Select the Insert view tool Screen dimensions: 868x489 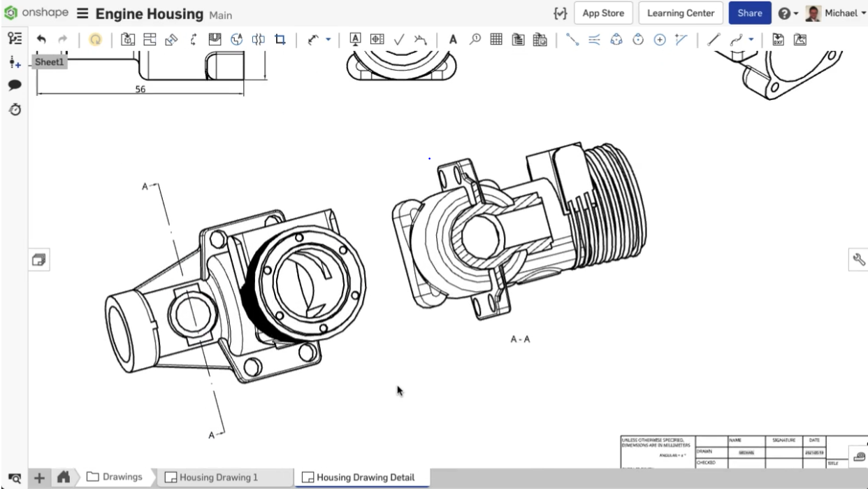coord(128,40)
